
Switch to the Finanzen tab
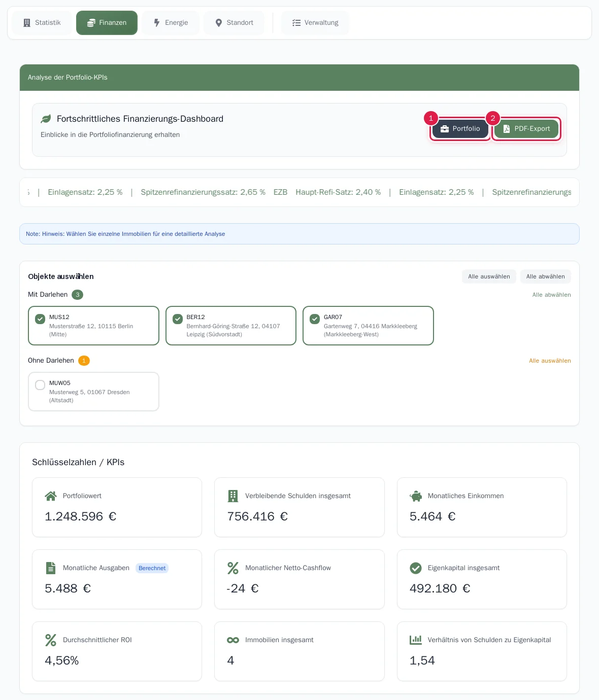tap(107, 23)
